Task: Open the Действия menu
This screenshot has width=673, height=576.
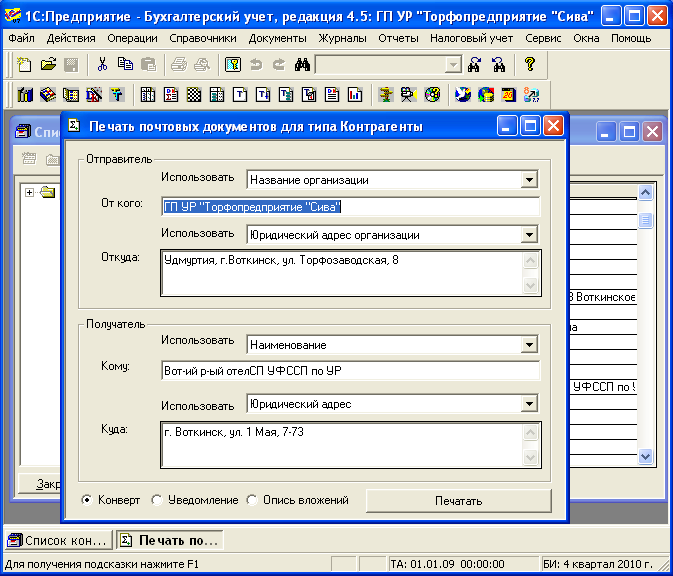Action: tap(71, 39)
